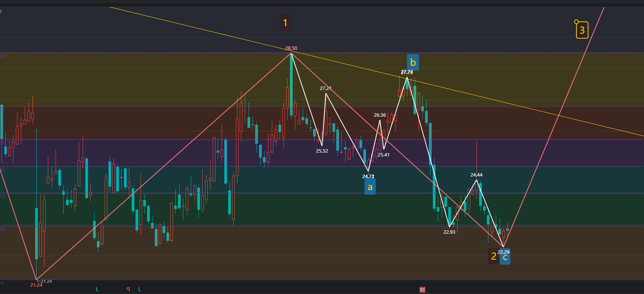Click the red 财 earnings marker icon
Viewport: 644px width, 294px height.
tap(422, 290)
